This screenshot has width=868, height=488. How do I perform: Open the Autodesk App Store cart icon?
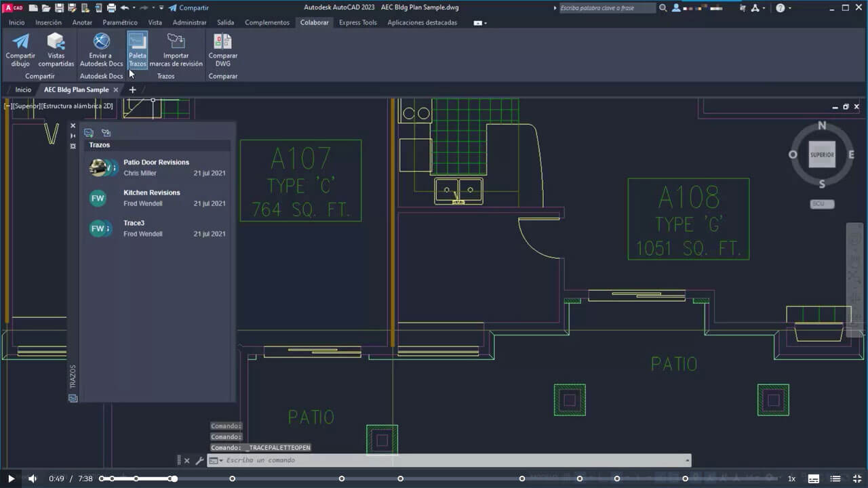743,7
